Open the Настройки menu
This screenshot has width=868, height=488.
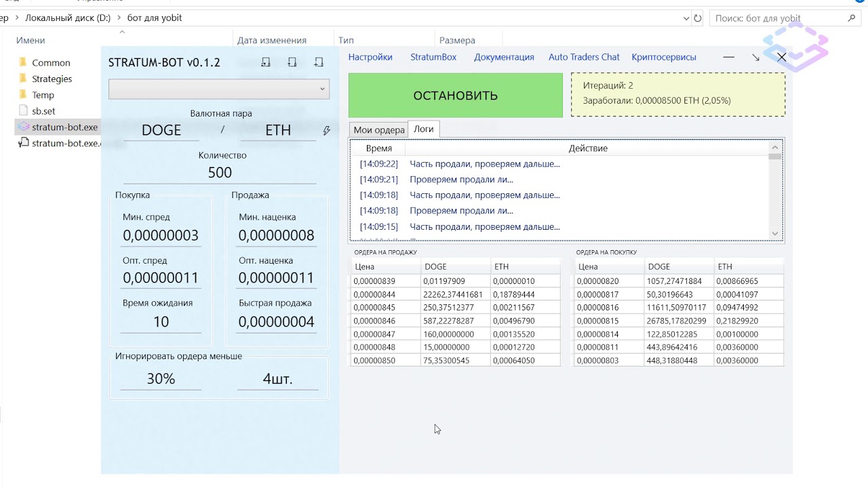(x=370, y=57)
